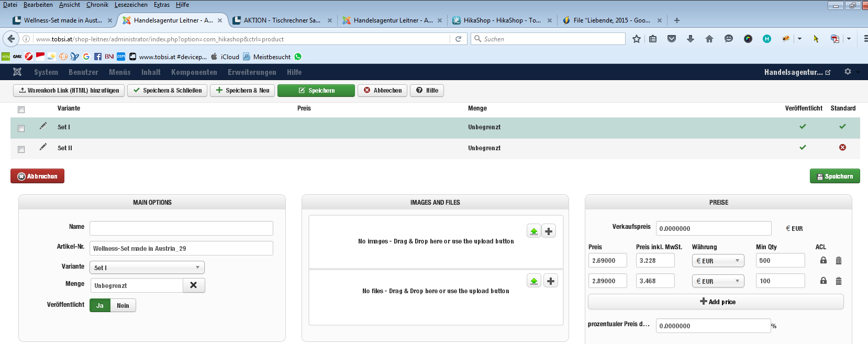Viewport: 868px width, 344px height.
Task: Open WhatsApp bookmark icon
Action: pos(298,57)
